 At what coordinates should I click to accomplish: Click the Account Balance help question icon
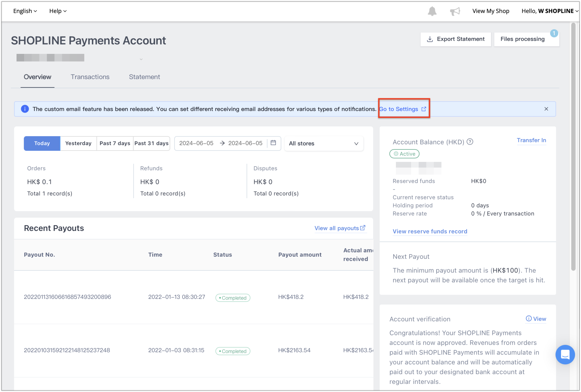(470, 142)
